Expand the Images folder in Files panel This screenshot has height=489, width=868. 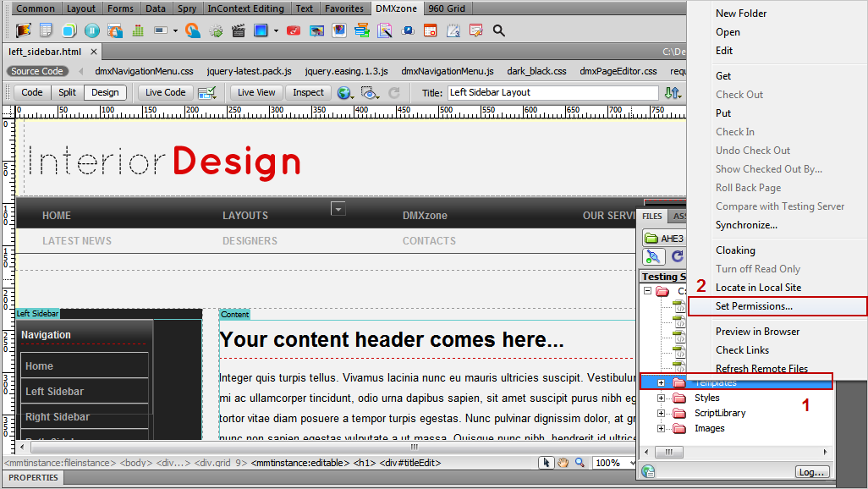point(661,428)
